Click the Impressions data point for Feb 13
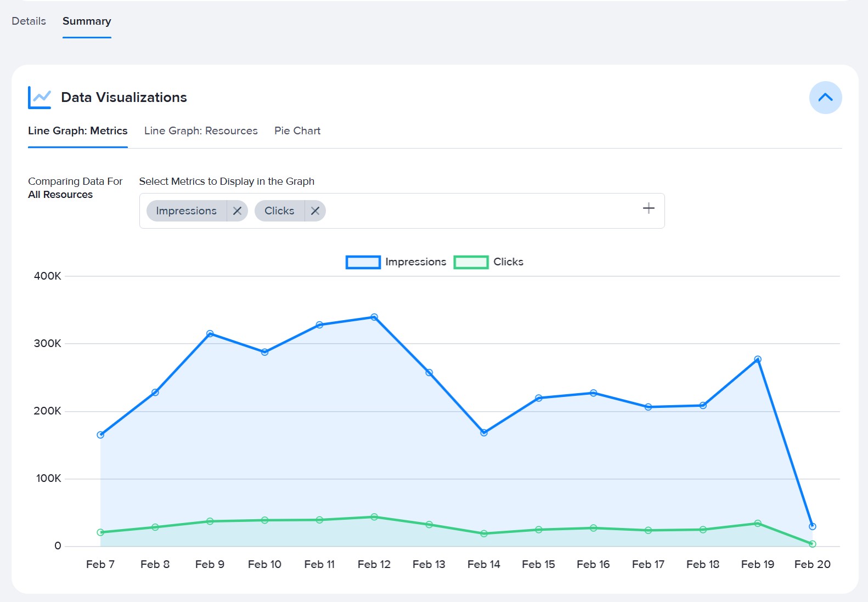 429,373
